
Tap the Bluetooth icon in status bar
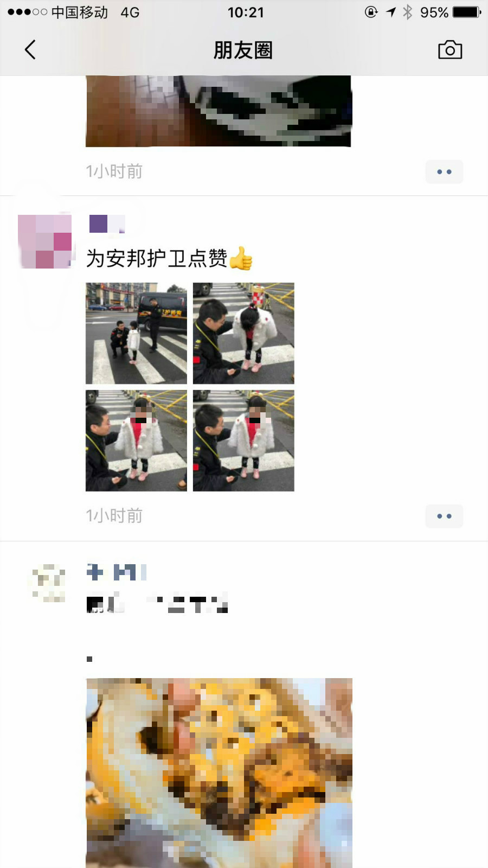pyautogui.click(x=408, y=12)
